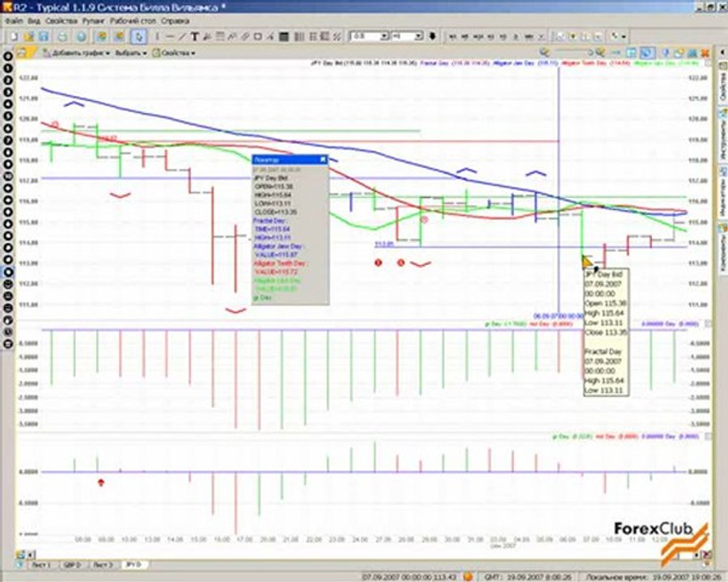Open the first combo box in the toolbar
The width and height of the screenshot is (728, 582).
click(x=369, y=36)
